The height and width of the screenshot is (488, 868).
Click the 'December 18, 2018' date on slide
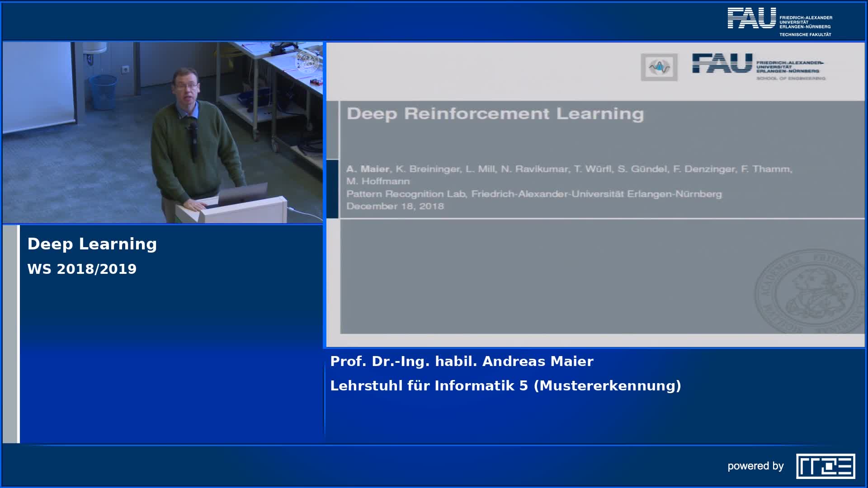click(x=395, y=206)
